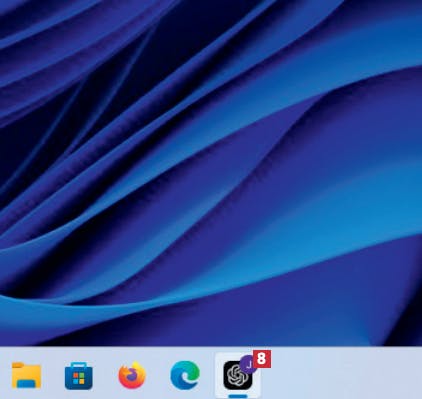Open the Firefox browser icon

click(132, 375)
